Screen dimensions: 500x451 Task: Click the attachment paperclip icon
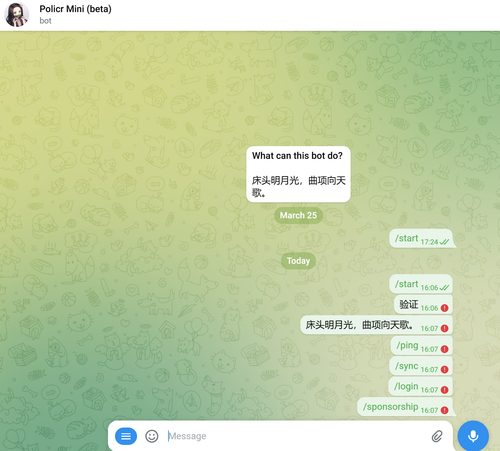(x=437, y=436)
